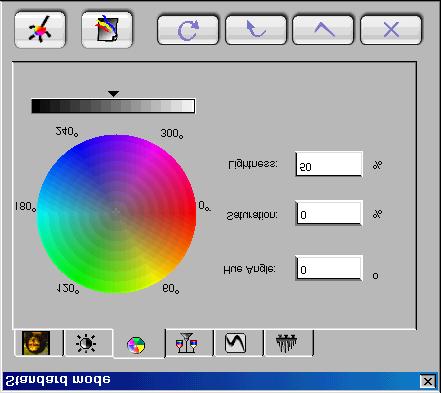The width and height of the screenshot is (441, 393).
Task: Close the Standard mode window
Action: point(428,381)
